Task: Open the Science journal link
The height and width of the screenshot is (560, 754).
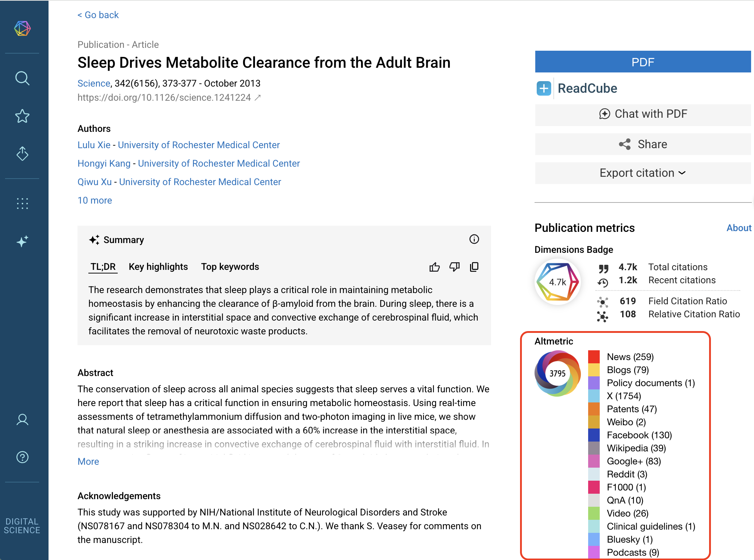Action: click(93, 83)
